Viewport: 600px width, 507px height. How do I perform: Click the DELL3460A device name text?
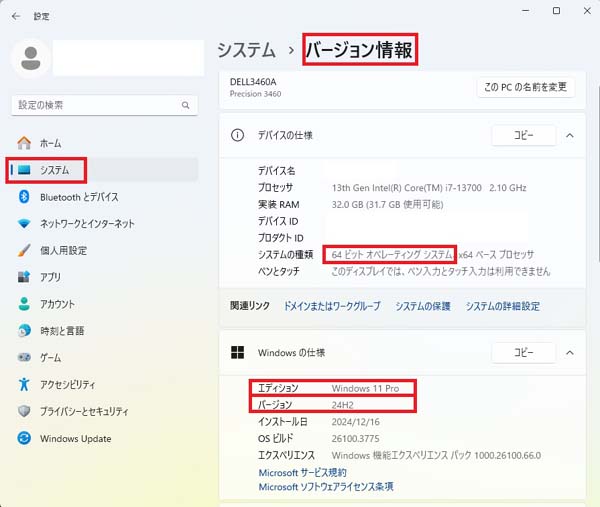pos(253,82)
